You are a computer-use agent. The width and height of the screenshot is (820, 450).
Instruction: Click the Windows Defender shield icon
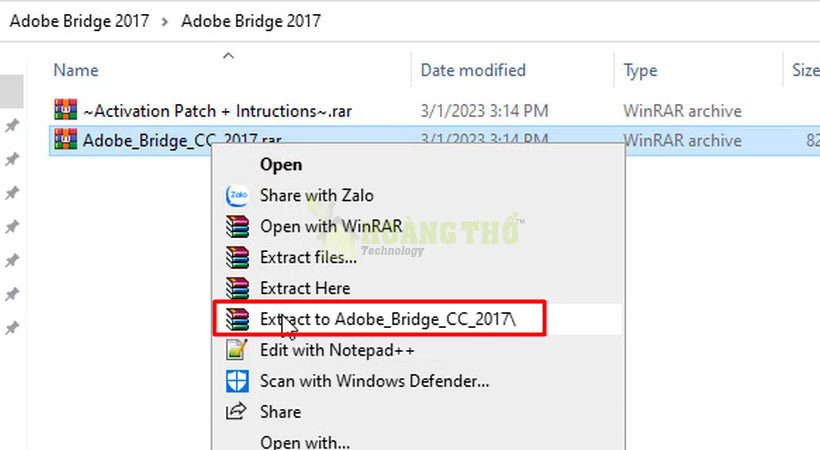pos(237,381)
